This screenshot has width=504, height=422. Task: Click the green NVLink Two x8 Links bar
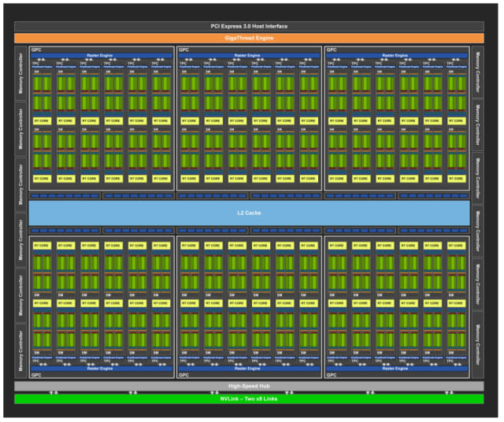(249, 399)
